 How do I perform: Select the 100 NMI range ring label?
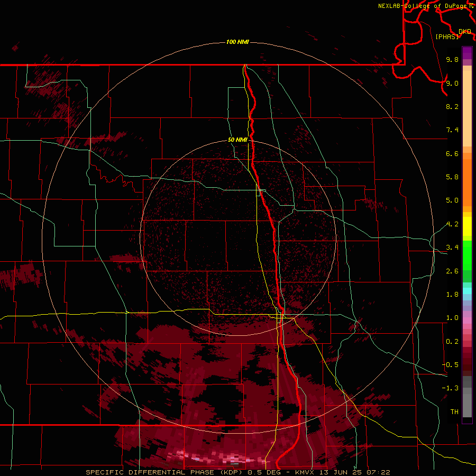coord(237,42)
